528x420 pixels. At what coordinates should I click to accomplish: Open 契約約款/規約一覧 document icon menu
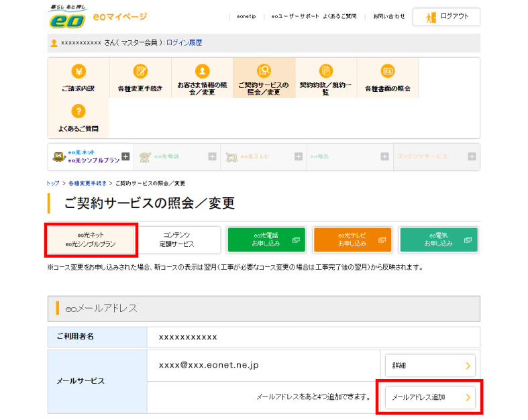tap(325, 78)
